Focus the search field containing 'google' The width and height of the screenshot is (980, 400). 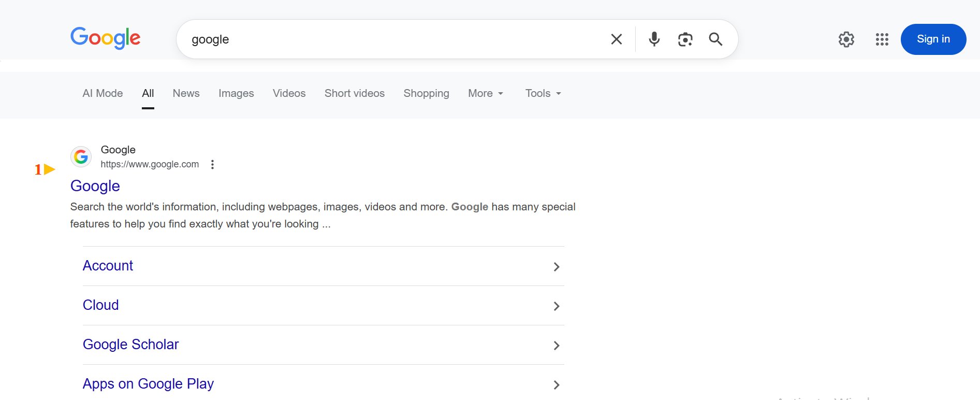tap(393, 39)
